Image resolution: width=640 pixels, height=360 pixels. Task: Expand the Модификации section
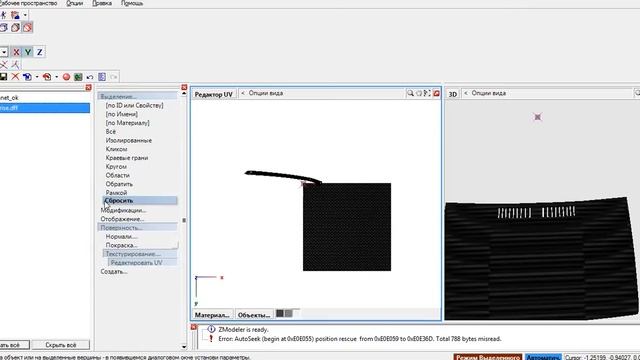tap(123, 210)
